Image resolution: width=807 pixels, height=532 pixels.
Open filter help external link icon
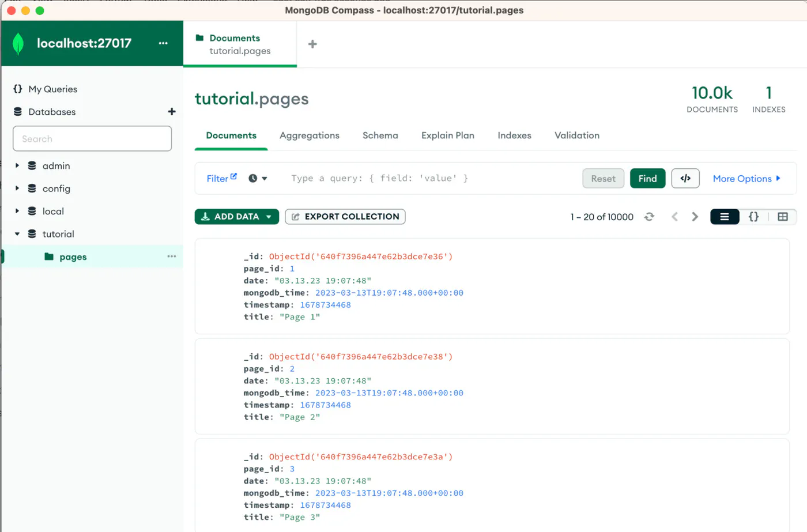point(233,176)
